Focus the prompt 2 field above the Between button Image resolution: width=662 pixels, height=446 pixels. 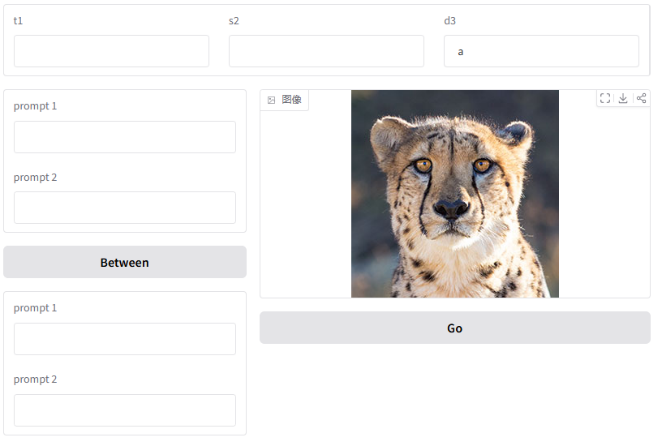125,207
